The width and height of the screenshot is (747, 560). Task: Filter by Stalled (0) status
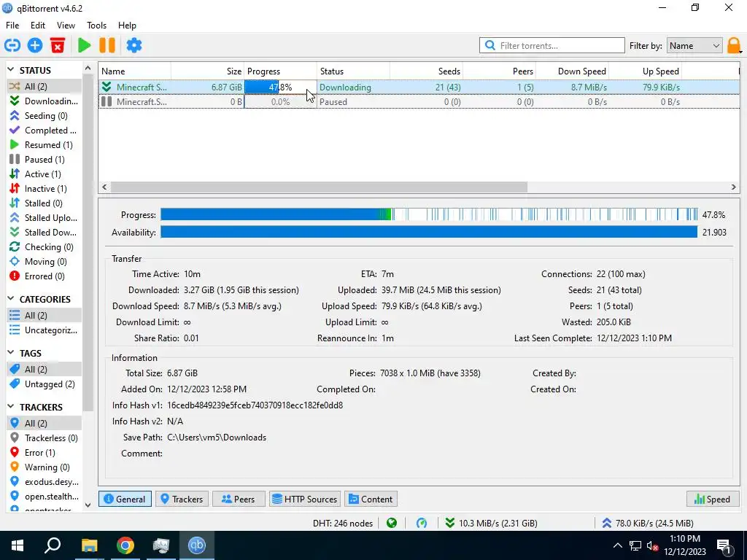[x=44, y=203]
